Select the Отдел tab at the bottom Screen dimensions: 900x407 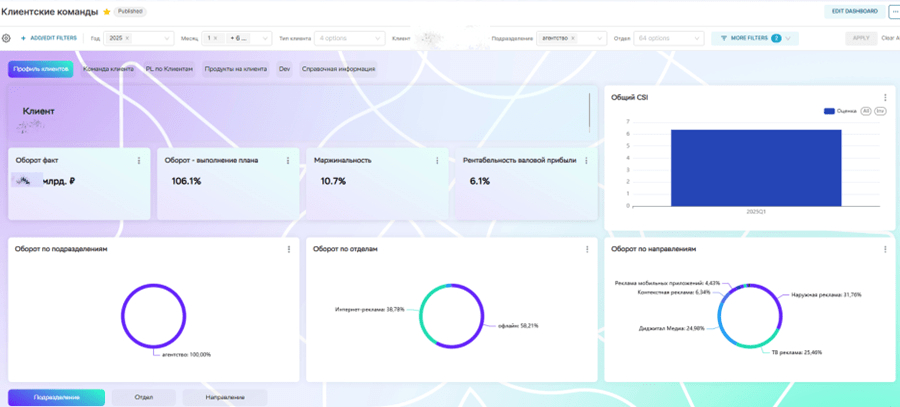pyautogui.click(x=143, y=397)
